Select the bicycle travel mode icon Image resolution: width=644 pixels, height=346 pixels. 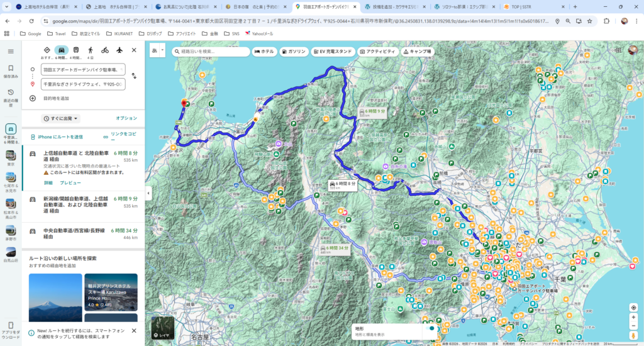104,50
